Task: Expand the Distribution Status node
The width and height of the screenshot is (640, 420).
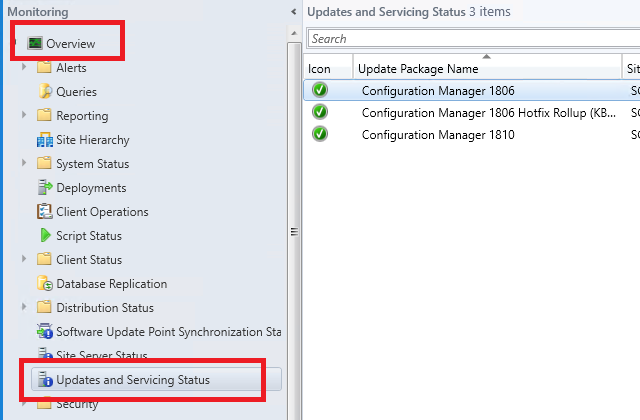Action: [24, 307]
